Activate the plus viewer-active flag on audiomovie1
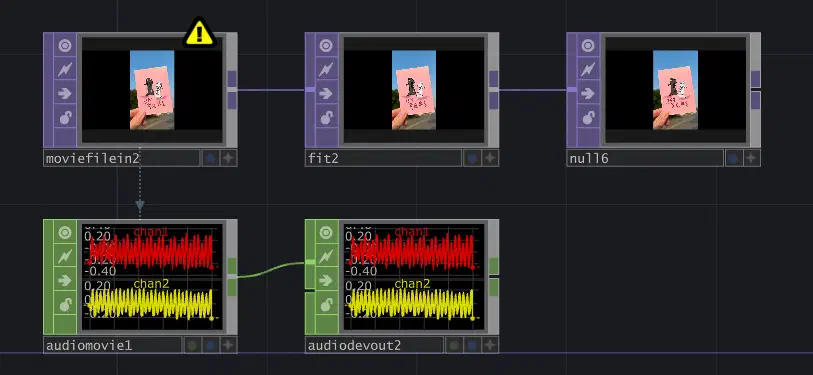Screen dimensions: 813x375 pyautogui.click(x=229, y=345)
